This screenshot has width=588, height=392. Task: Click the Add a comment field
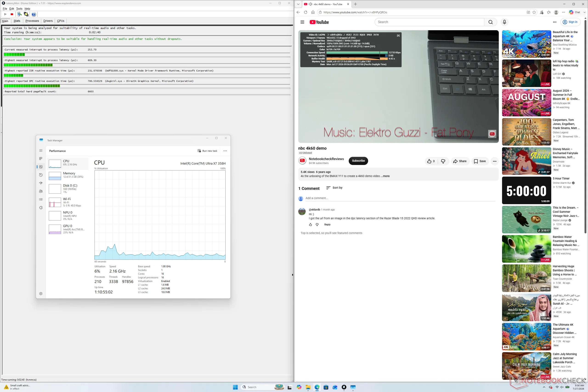click(400, 198)
